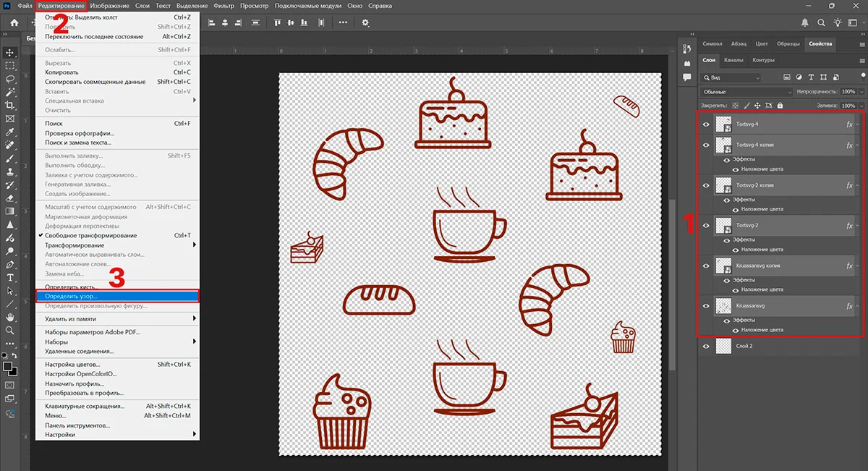This screenshot has width=868, height=471.
Task: Switch to the Образцы tab
Action: pyautogui.click(x=788, y=43)
